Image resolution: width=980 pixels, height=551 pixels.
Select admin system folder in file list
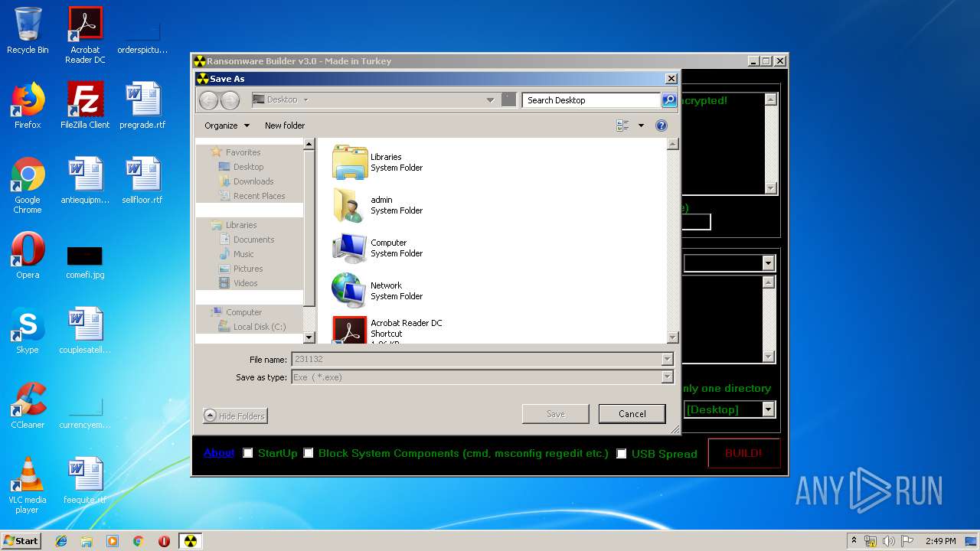(x=378, y=205)
